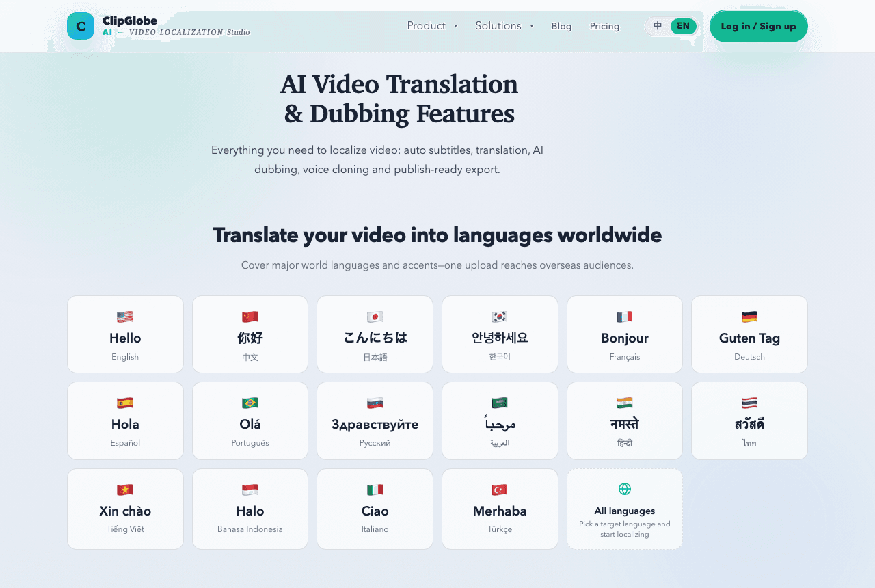Click the China flag above 你好

pos(250,317)
